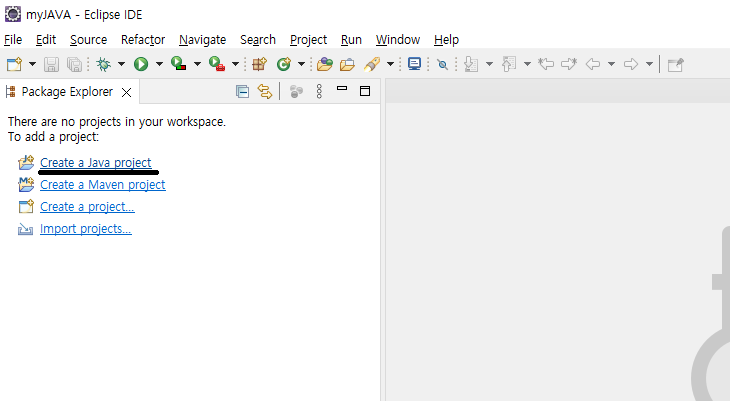Open the Window menu
730x401 pixels.
point(398,40)
